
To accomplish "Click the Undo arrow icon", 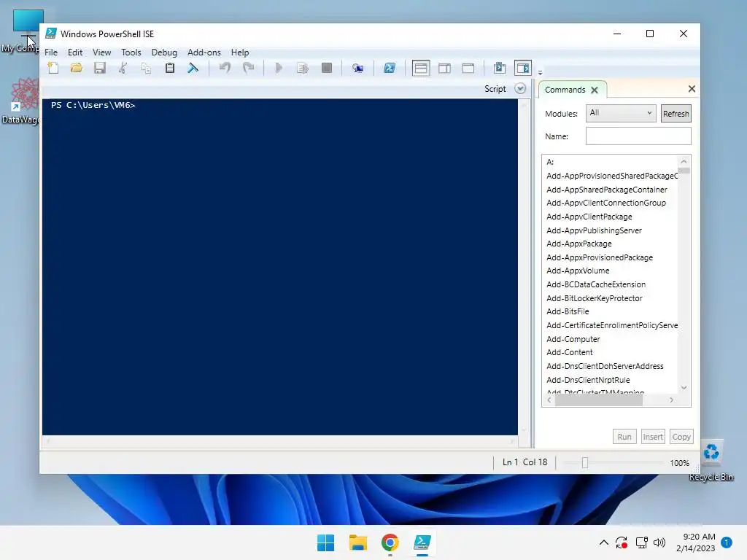I will 225,68.
